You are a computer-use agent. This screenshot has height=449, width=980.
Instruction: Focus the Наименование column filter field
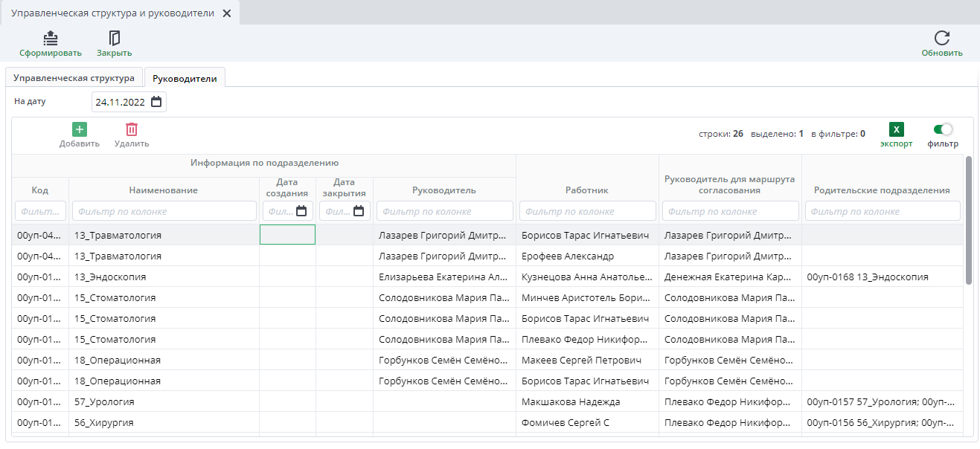pyautogui.click(x=164, y=211)
